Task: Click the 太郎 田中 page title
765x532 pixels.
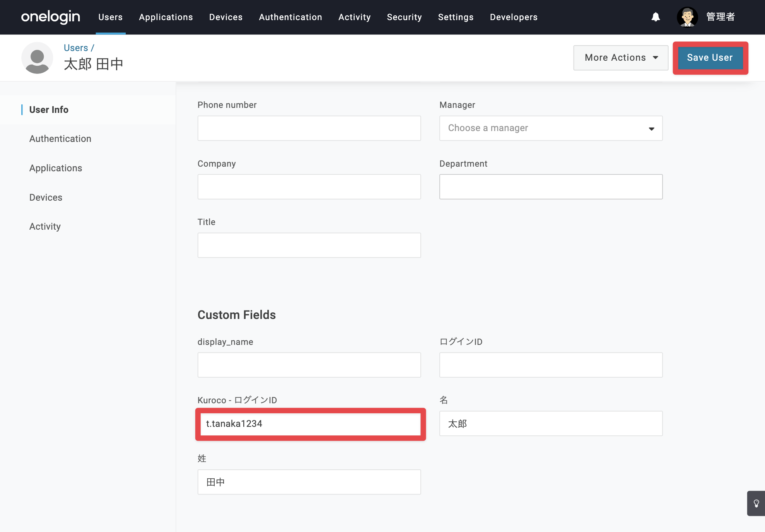Action: point(94,64)
